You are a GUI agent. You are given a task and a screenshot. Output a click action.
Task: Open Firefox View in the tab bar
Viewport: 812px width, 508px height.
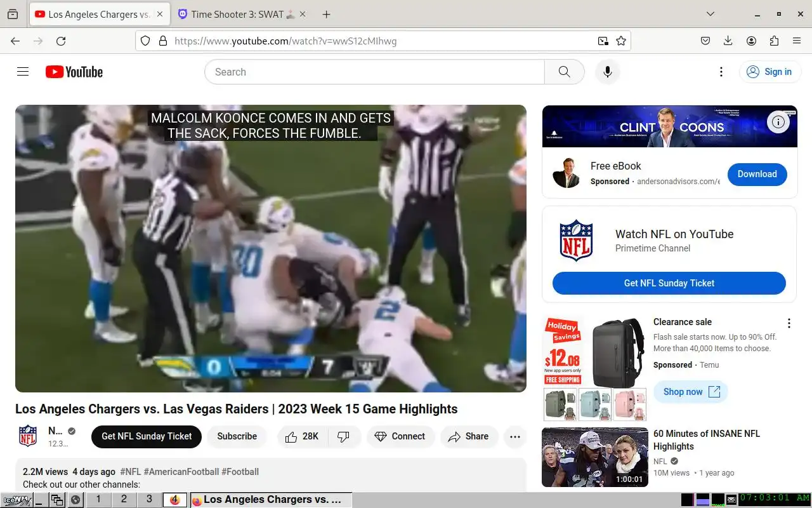click(x=13, y=14)
